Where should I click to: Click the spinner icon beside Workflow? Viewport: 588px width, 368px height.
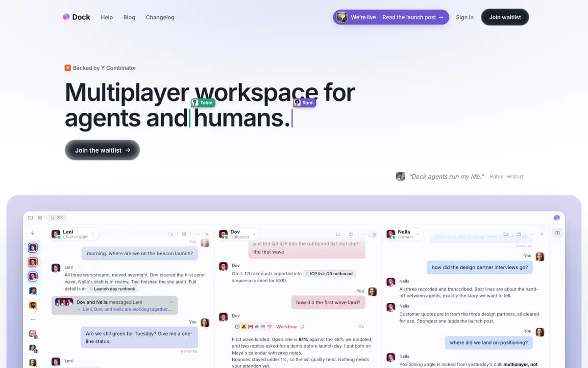point(302,327)
